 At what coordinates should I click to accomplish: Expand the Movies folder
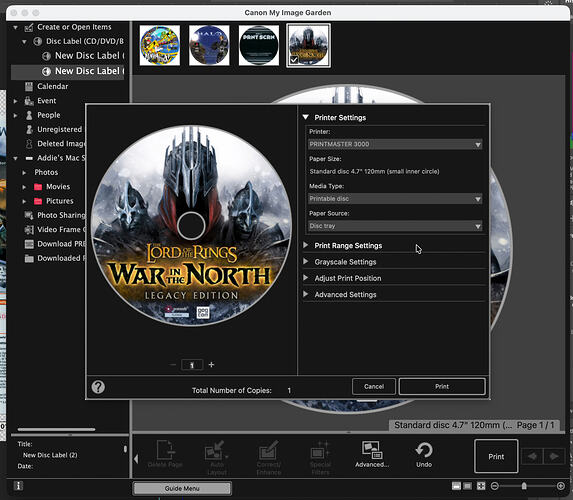(24, 187)
